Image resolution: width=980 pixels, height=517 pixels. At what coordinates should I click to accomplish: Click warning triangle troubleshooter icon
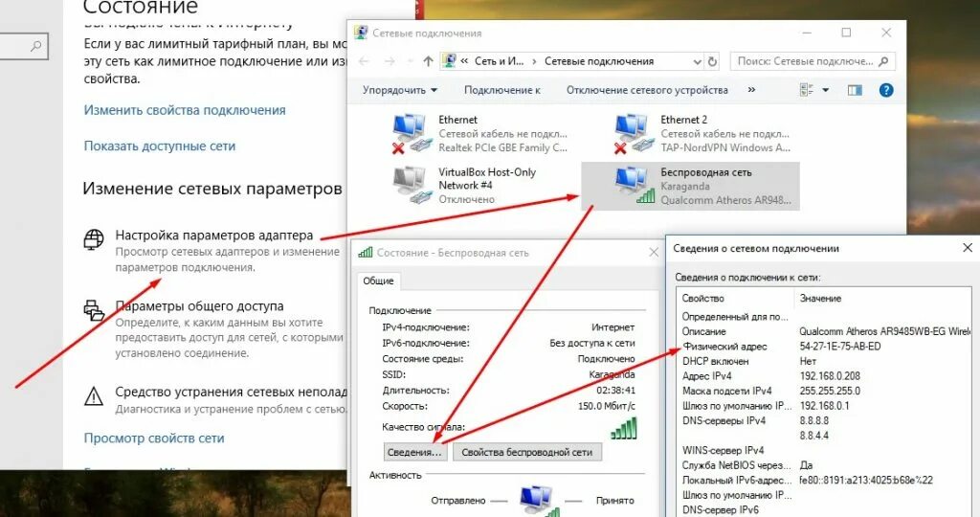pos(94,396)
